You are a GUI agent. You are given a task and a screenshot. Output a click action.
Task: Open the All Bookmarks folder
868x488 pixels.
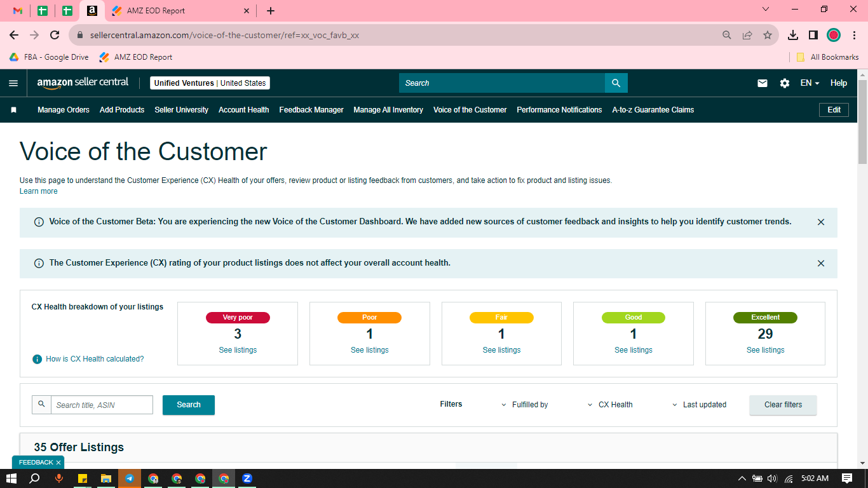827,57
